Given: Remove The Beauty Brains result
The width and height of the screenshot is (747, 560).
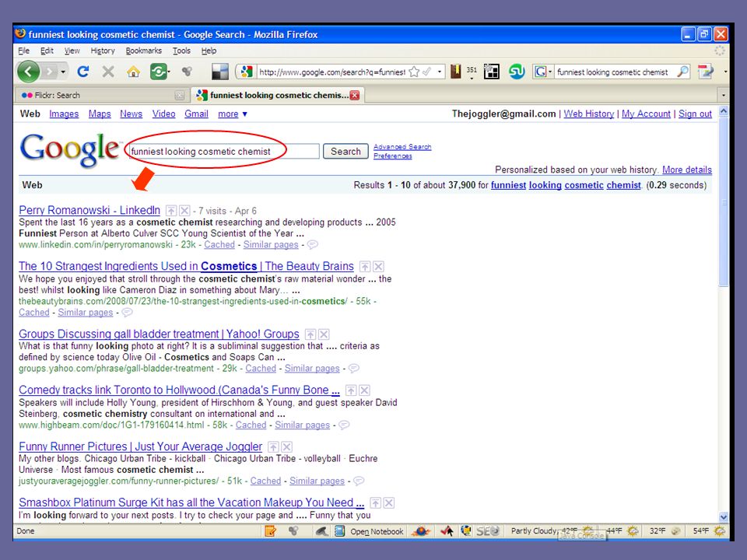Looking at the screenshot, I should (378, 266).
